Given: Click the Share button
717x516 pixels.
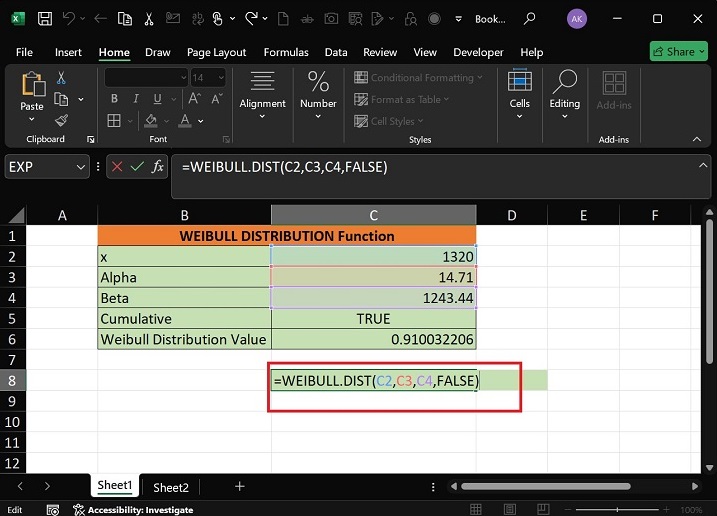Looking at the screenshot, I should [679, 52].
